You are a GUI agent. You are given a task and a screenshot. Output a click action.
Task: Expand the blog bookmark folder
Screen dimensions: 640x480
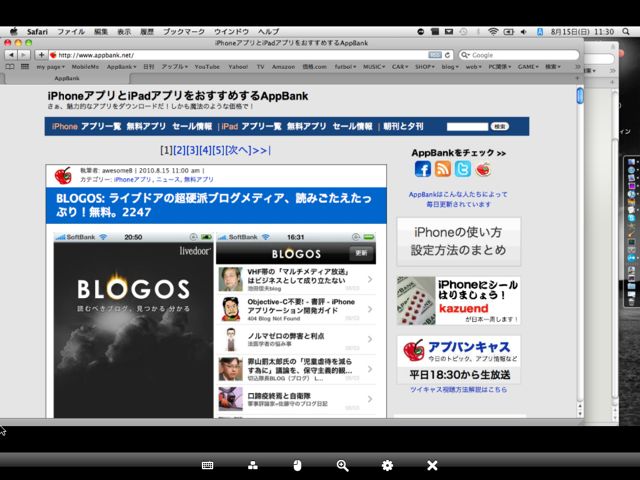450,67
